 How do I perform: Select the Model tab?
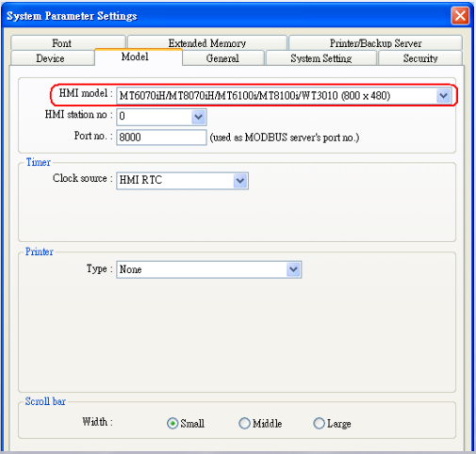click(139, 57)
